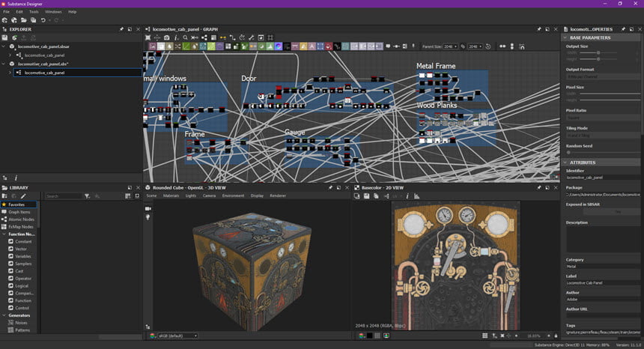Viewport: 644px width, 349px height.
Task: Open the sRGB (default) color profile dropdown
Action: click(177, 336)
